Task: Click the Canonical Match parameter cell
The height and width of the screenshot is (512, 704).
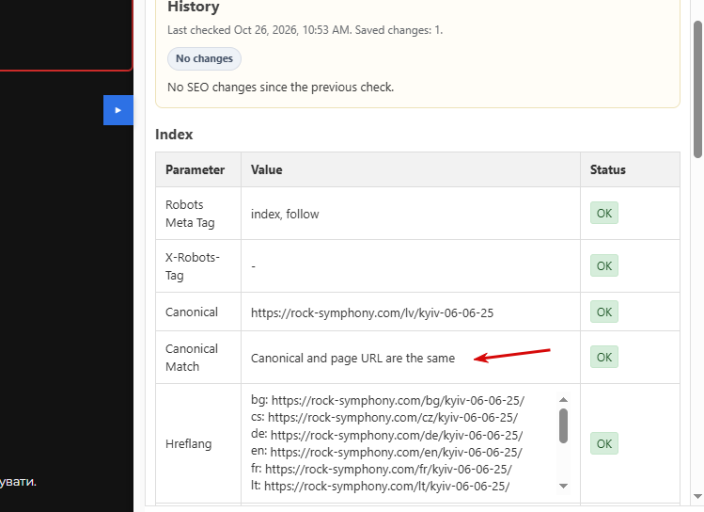Action: tap(198, 358)
